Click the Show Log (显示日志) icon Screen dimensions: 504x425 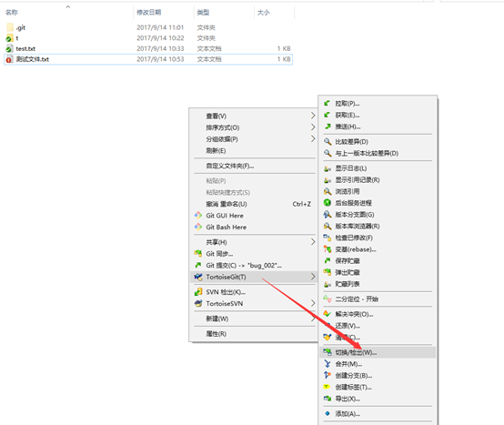point(328,168)
